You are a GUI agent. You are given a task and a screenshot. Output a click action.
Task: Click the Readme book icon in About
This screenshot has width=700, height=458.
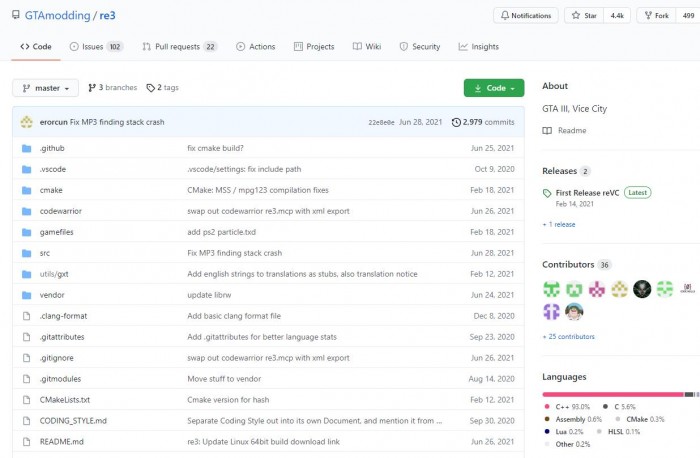547,130
